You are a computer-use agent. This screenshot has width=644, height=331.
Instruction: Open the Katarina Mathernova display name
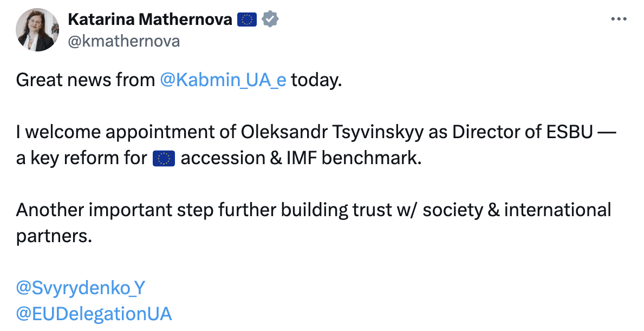pyautogui.click(x=150, y=20)
